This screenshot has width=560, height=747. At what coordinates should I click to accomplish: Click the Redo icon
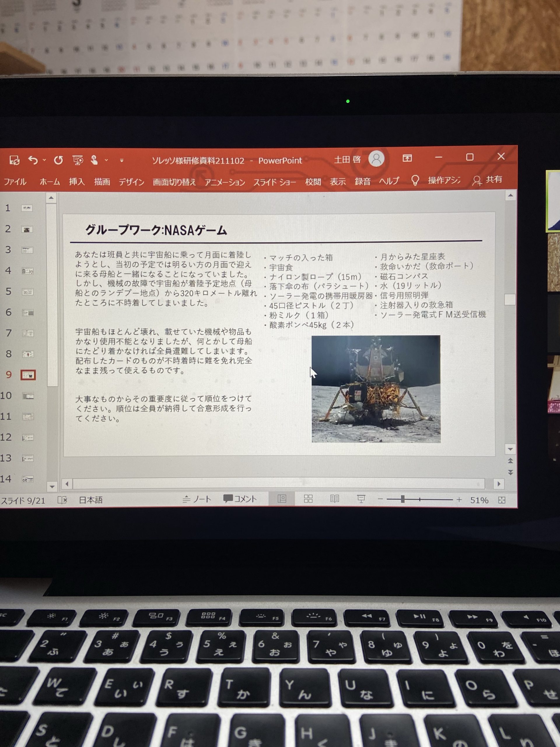click(58, 160)
